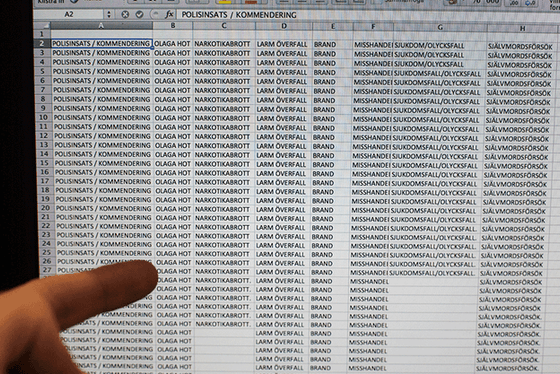Select OLAGA HOT cell in row 11
Screen dimensions: 560x374
click(174, 127)
